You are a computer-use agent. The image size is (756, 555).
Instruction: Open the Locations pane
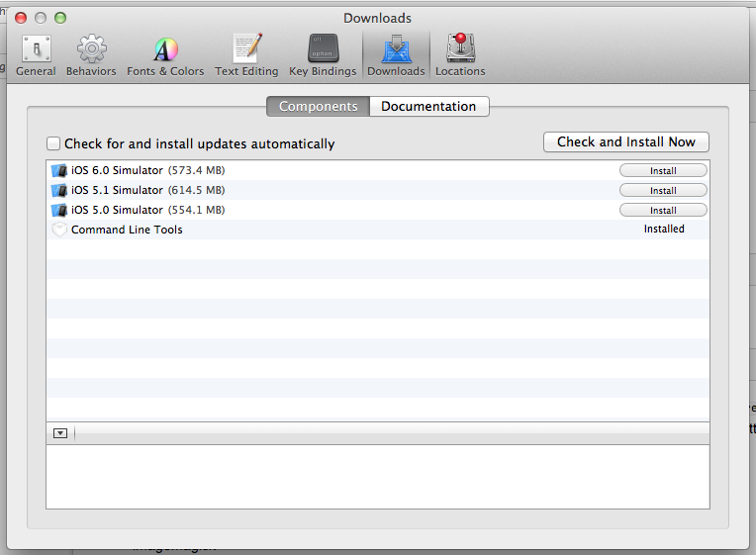tap(460, 55)
